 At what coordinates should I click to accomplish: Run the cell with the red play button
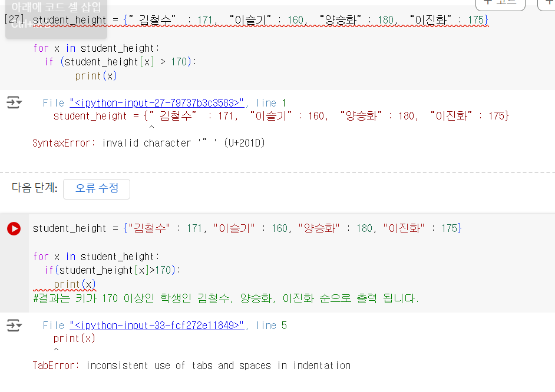tap(14, 228)
